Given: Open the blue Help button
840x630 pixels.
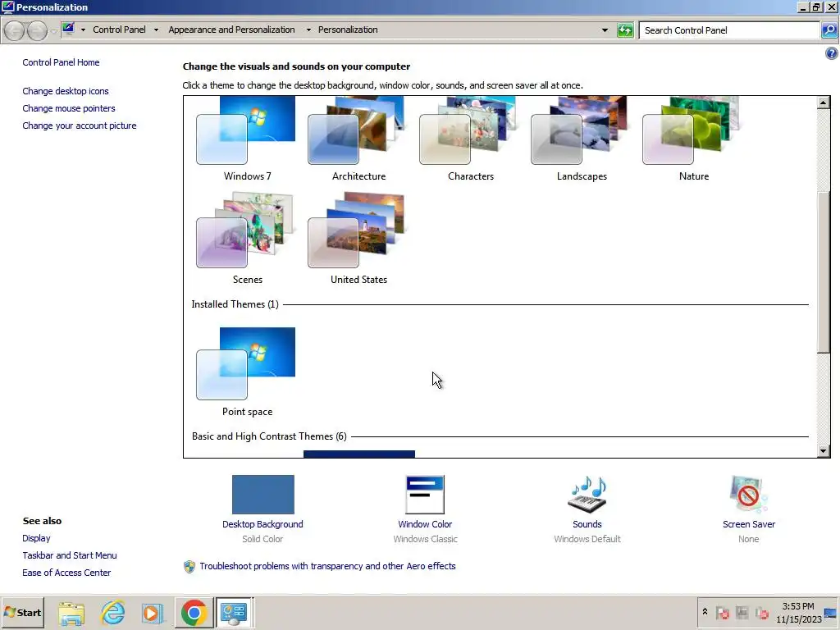Looking at the screenshot, I should (832, 53).
